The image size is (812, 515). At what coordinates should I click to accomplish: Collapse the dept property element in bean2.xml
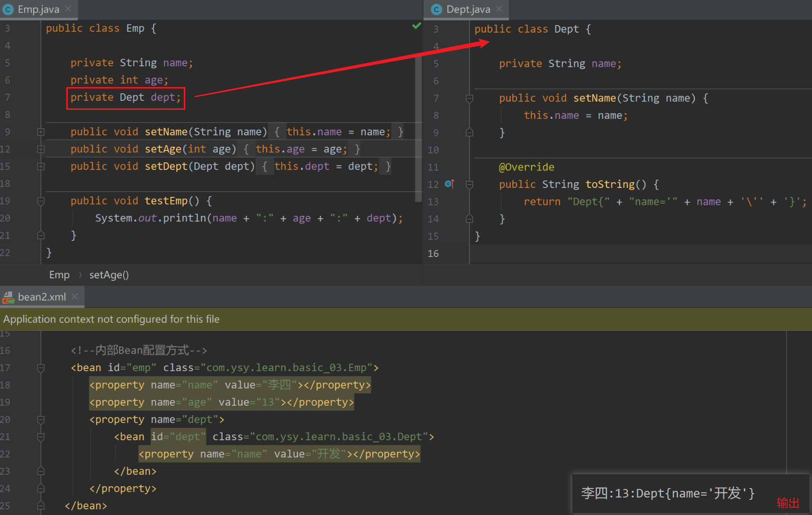click(41, 420)
